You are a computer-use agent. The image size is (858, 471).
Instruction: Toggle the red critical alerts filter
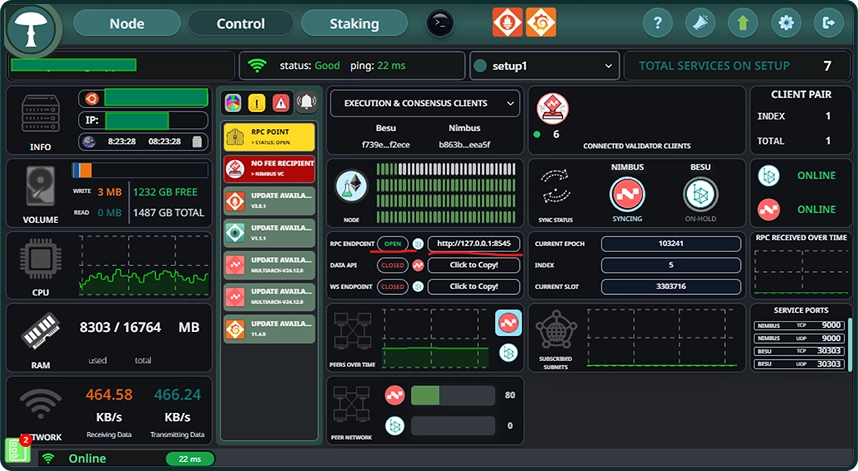coord(281,102)
